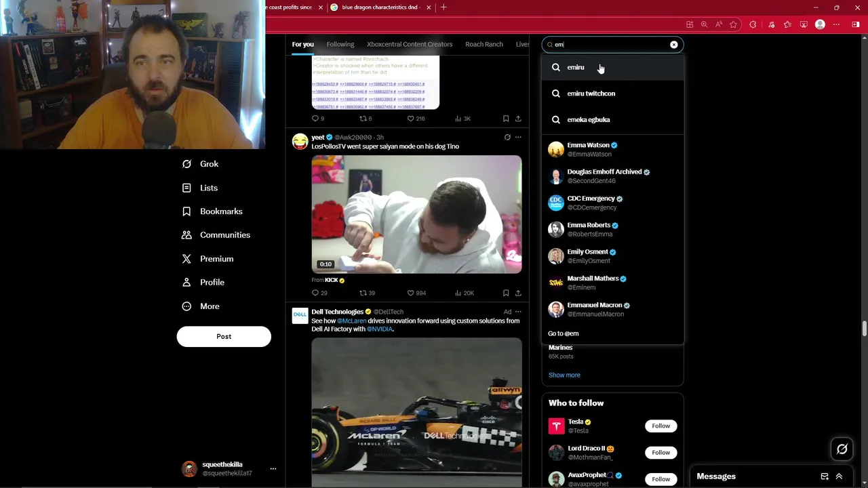This screenshot has width=868, height=488.
Task: Select the 'emiru twitchcon' search suggestion
Action: (x=612, y=94)
